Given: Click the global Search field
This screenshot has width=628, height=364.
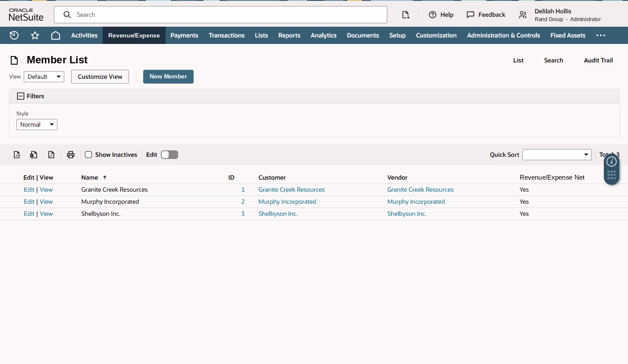Looking at the screenshot, I should (220, 15).
